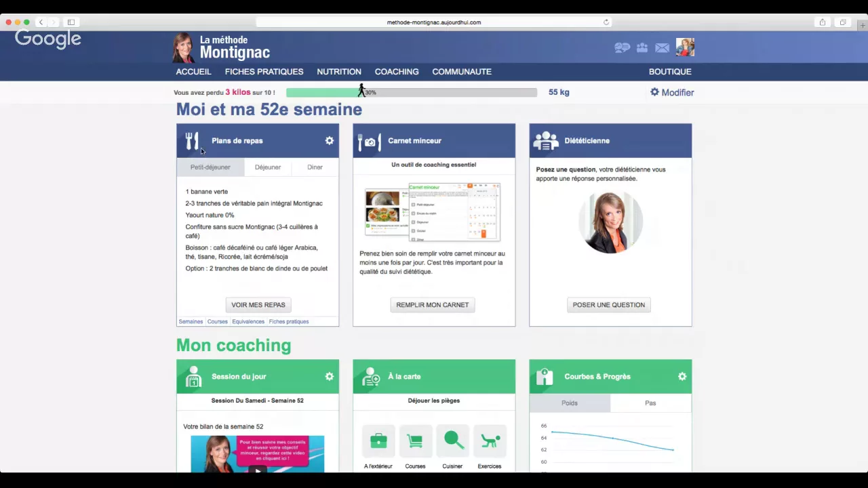868x488 pixels.
Task: Open the À l'extérieur briefcase icon
Action: 378,441
